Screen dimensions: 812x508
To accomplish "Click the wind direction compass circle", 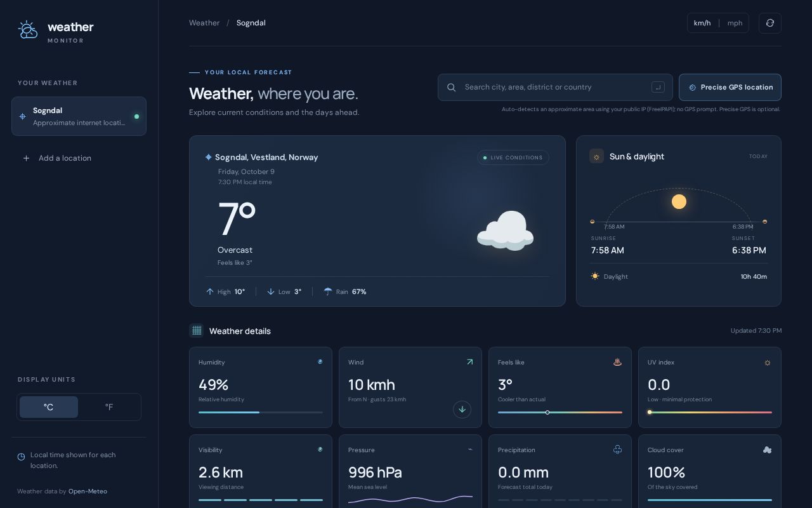I will click(x=462, y=410).
